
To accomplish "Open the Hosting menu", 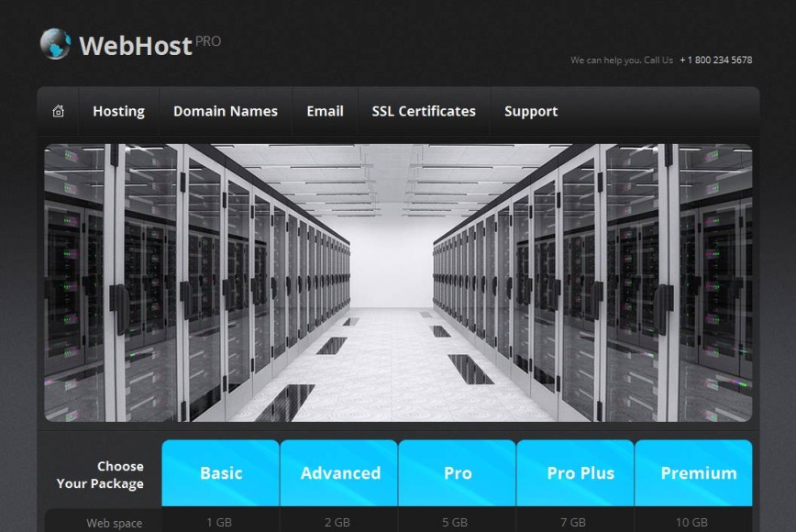I will (118, 111).
